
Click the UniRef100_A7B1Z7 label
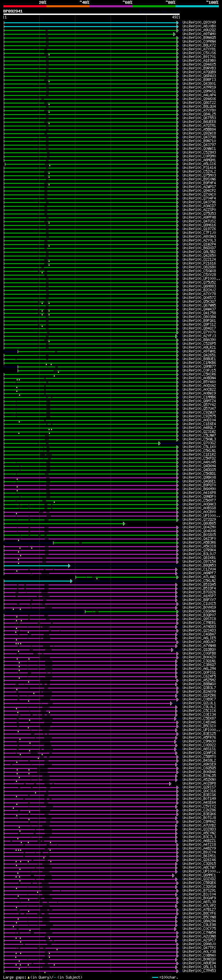pos(199,909)
